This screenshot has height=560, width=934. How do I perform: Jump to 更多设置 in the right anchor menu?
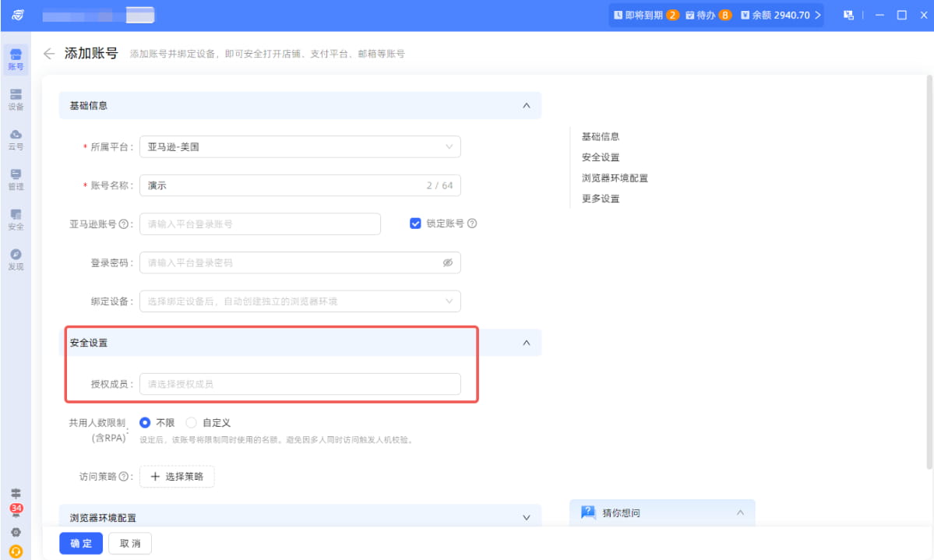point(600,198)
